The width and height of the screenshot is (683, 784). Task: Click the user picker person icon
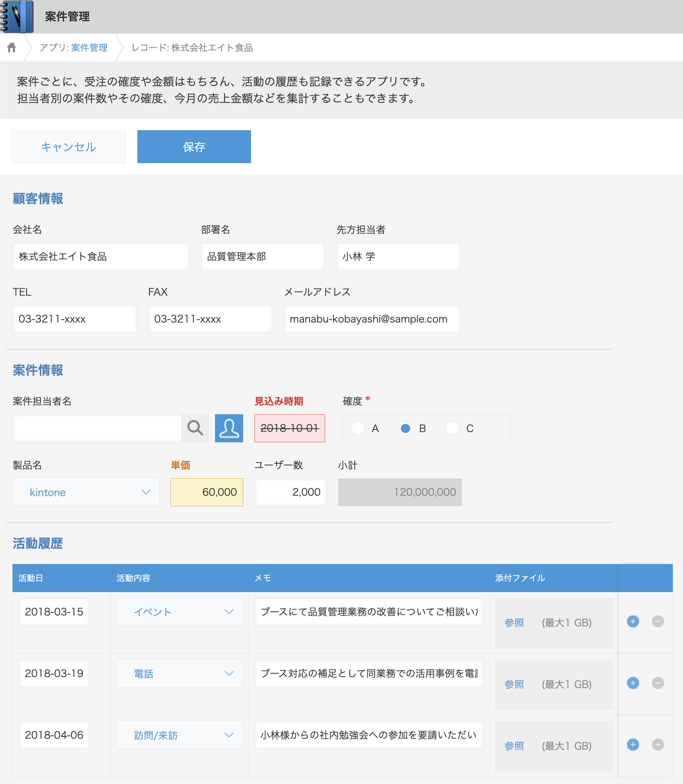(229, 428)
